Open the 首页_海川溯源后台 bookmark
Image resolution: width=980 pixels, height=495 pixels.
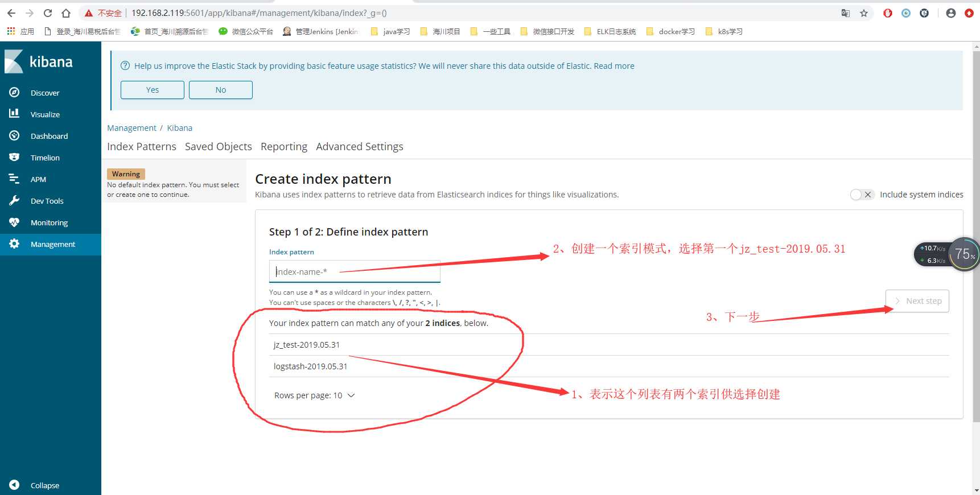[170, 31]
